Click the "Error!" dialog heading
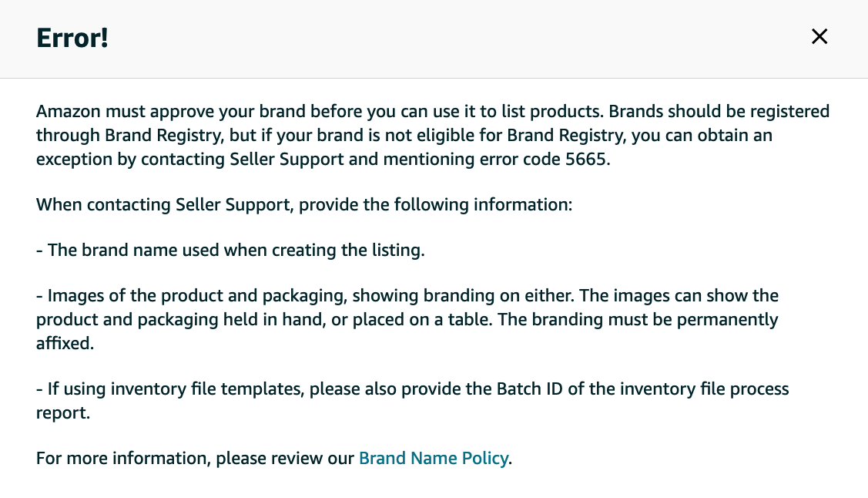The width and height of the screenshot is (868, 498). tap(72, 39)
